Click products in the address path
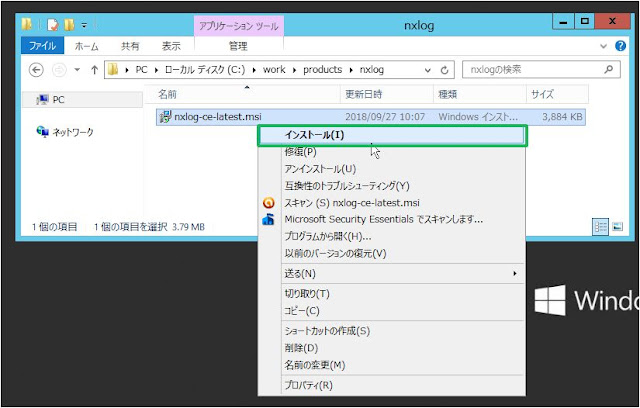The image size is (640, 408). [322, 70]
